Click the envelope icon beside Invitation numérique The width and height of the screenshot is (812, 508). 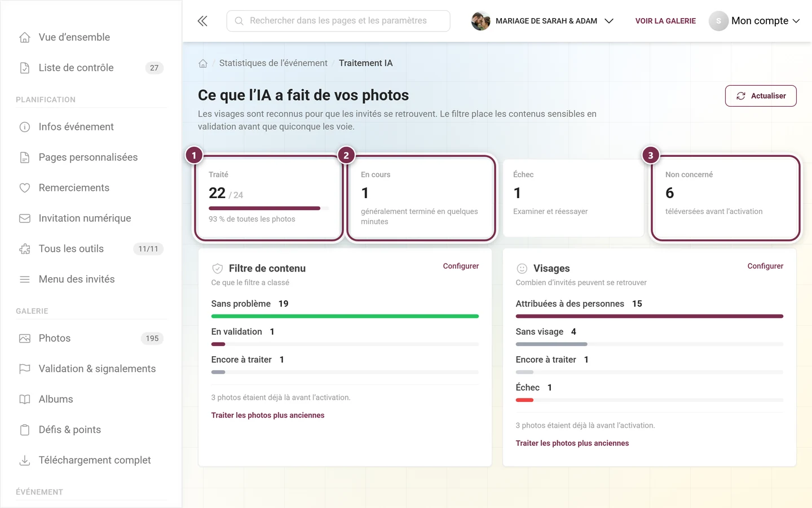pyautogui.click(x=25, y=218)
